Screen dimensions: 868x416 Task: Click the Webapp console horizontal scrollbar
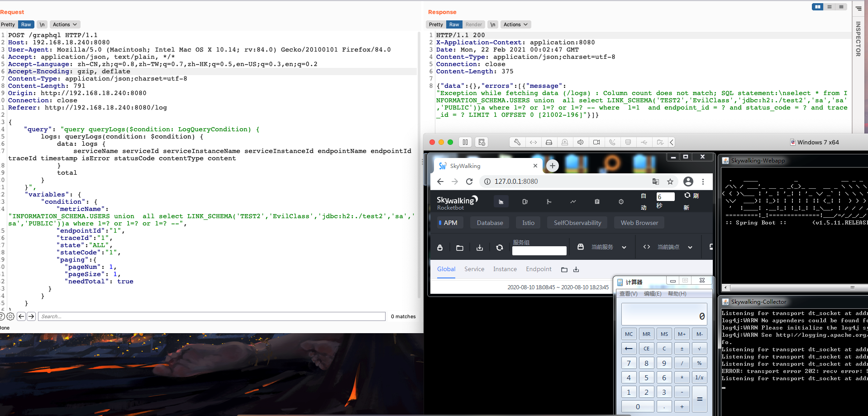coord(795,287)
